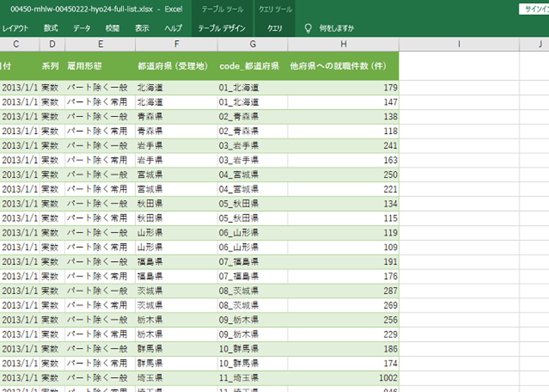Select column E header
The height and width of the screenshot is (392, 549).
(100, 44)
